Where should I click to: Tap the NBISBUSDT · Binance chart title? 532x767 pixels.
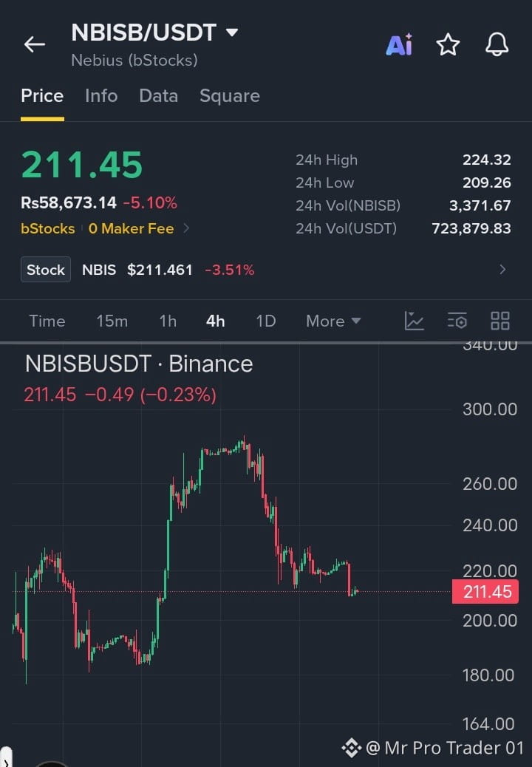click(139, 364)
